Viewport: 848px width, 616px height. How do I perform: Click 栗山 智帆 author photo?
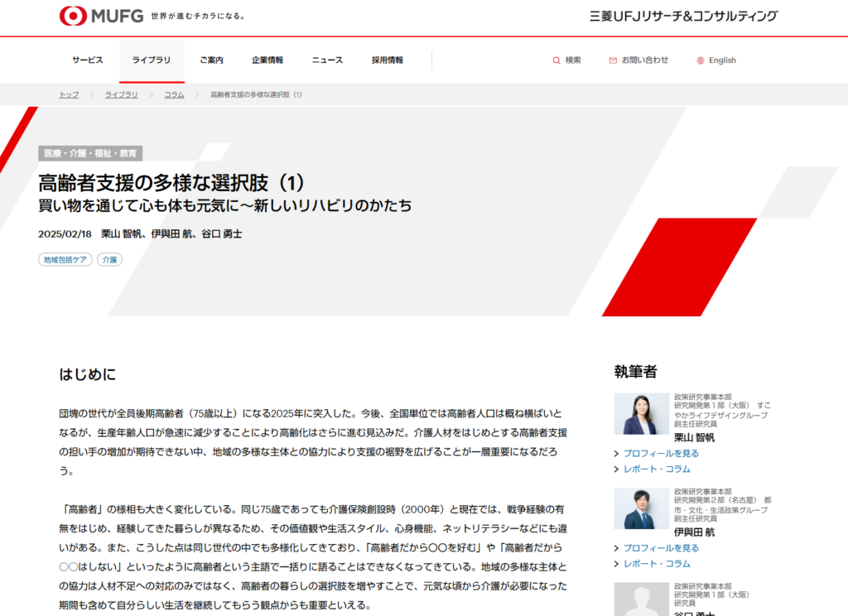pos(642,414)
